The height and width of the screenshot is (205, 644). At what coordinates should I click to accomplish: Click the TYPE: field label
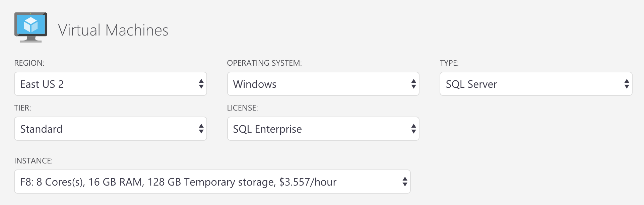coord(449,63)
